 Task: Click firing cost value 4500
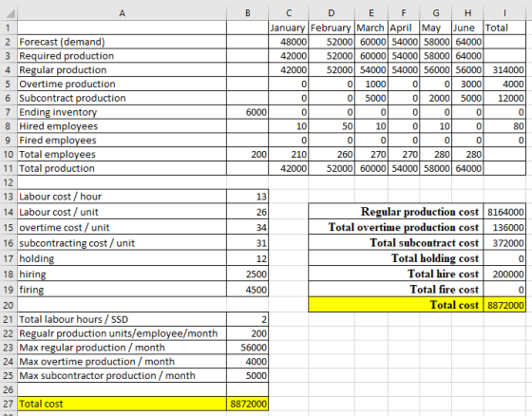point(247,290)
